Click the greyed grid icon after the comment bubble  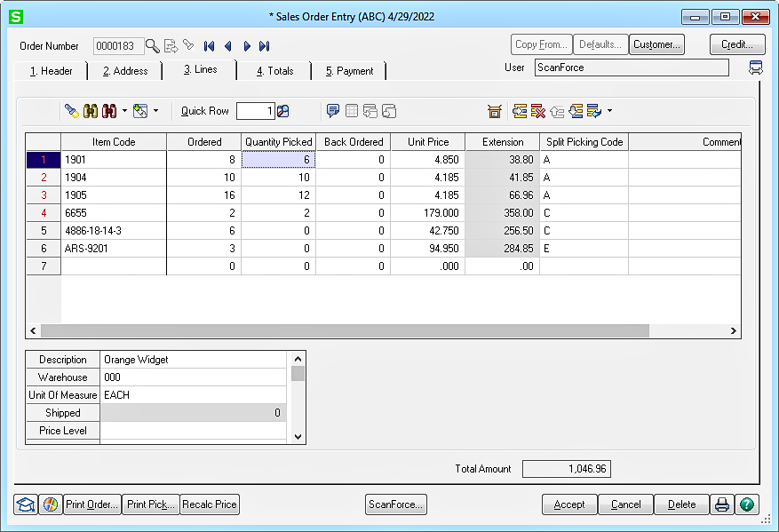pyautogui.click(x=351, y=111)
